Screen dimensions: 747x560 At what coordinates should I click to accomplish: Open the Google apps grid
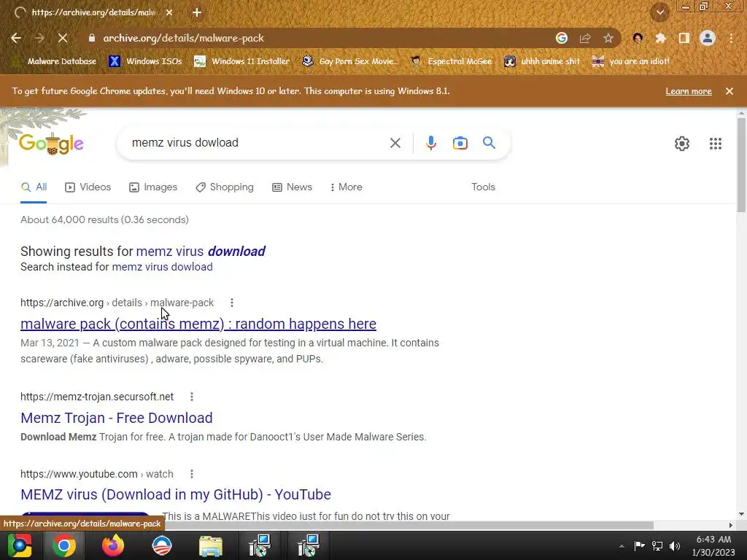pyautogui.click(x=715, y=144)
